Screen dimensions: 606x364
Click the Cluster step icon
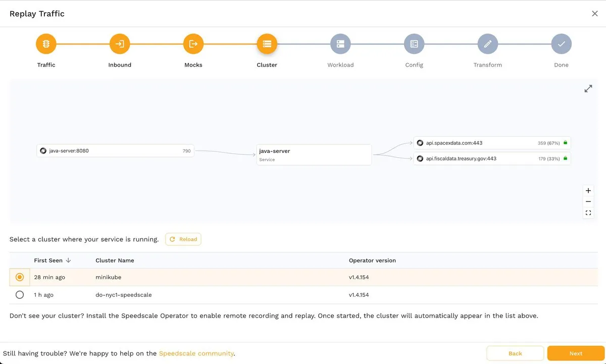[x=267, y=44]
